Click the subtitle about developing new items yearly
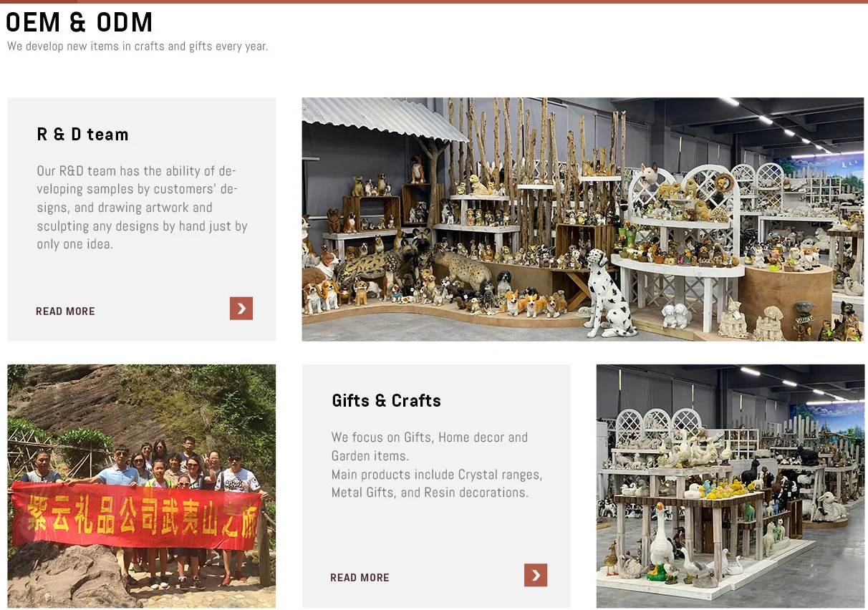 (x=138, y=47)
